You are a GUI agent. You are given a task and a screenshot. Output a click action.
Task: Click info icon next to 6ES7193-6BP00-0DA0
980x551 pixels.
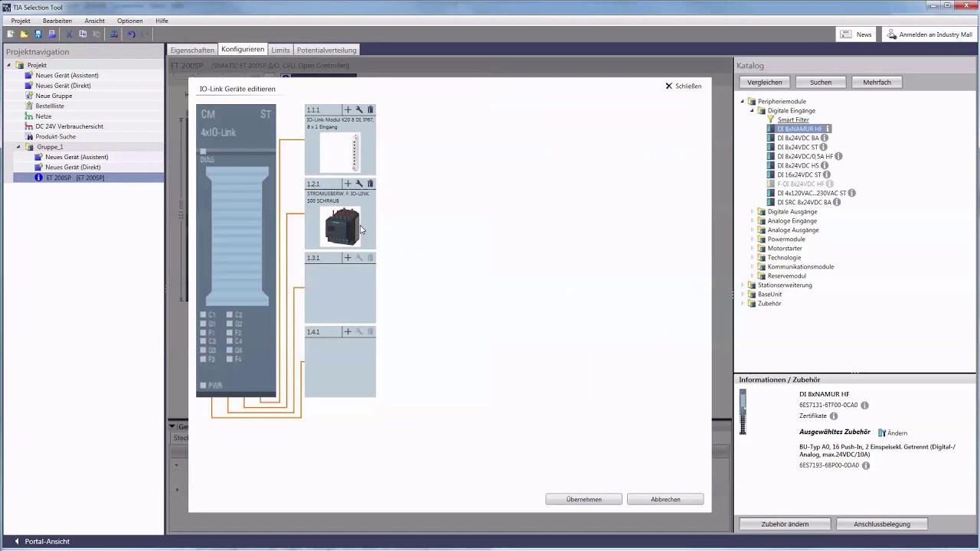click(x=866, y=465)
